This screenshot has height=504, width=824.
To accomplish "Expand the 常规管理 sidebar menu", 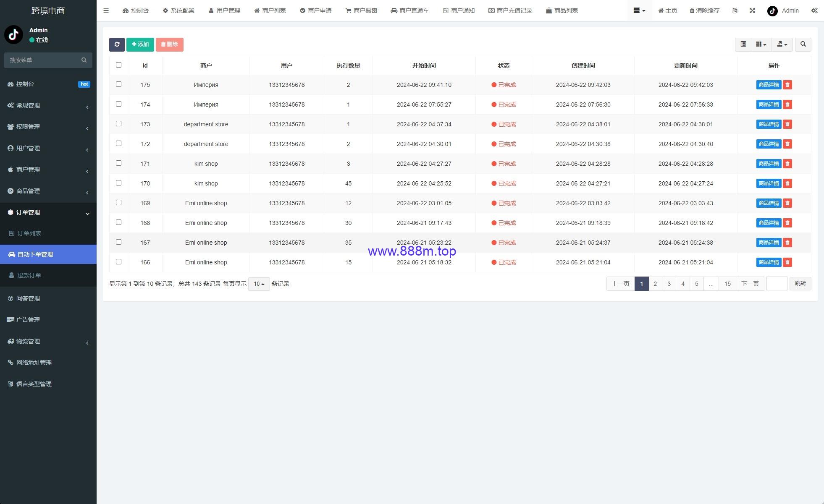I will pyautogui.click(x=48, y=106).
